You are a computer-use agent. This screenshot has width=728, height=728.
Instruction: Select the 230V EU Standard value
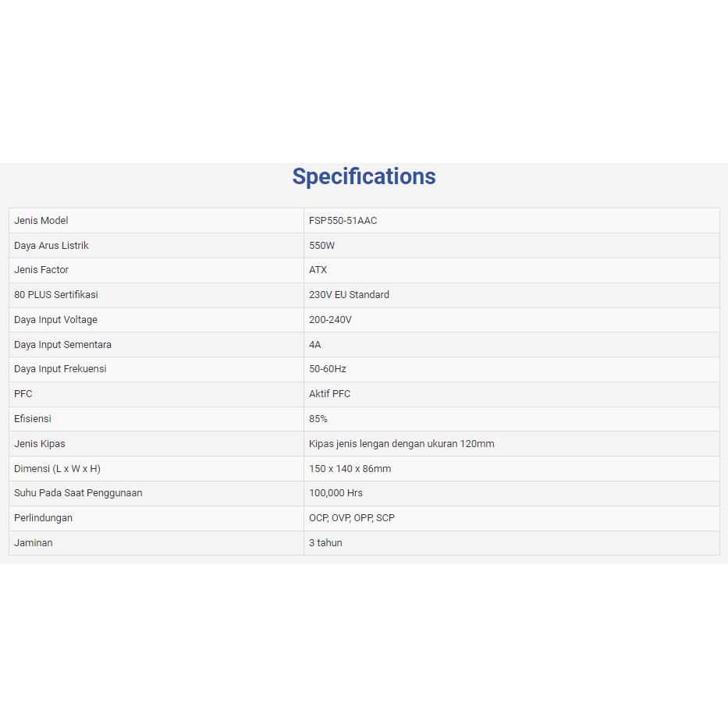[x=349, y=295]
